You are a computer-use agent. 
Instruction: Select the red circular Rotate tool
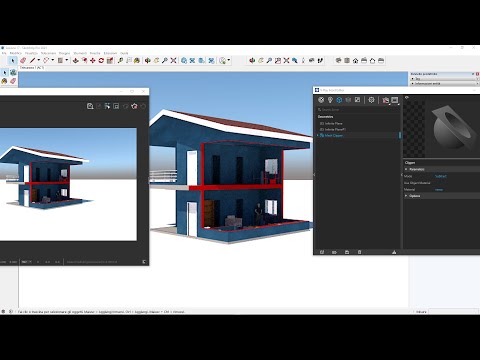pos(101,60)
